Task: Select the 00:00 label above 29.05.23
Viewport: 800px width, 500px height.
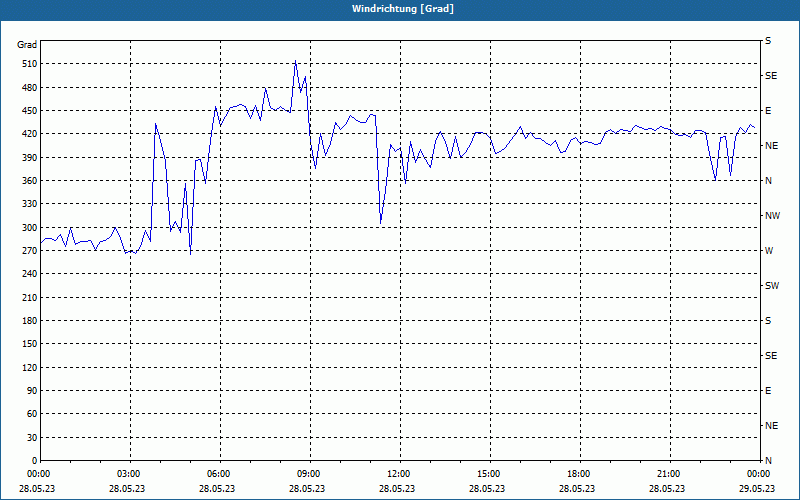Action: point(759,474)
